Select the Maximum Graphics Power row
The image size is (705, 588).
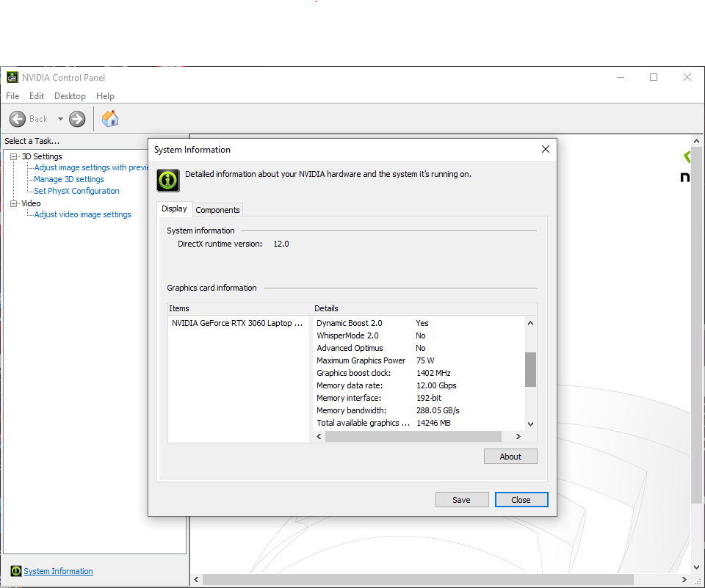pyautogui.click(x=419, y=360)
